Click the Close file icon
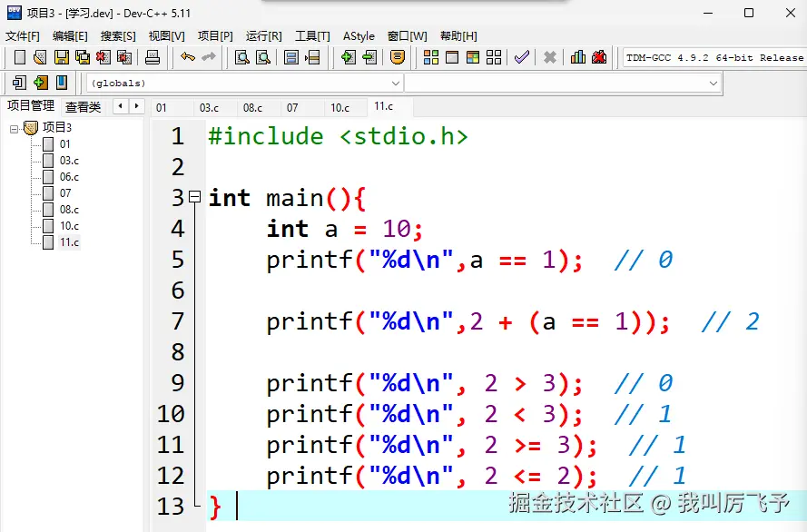 (x=103, y=57)
